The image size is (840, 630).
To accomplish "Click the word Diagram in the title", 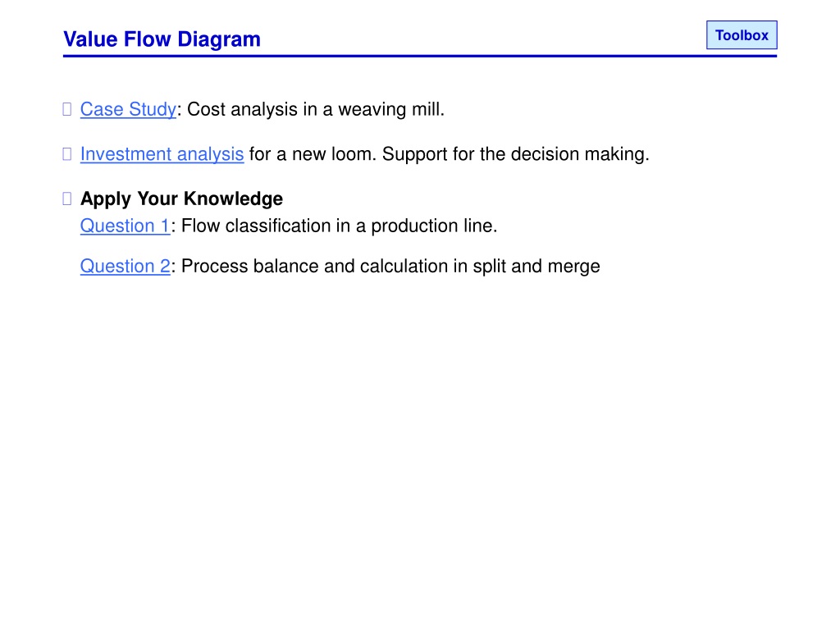I will click(219, 39).
